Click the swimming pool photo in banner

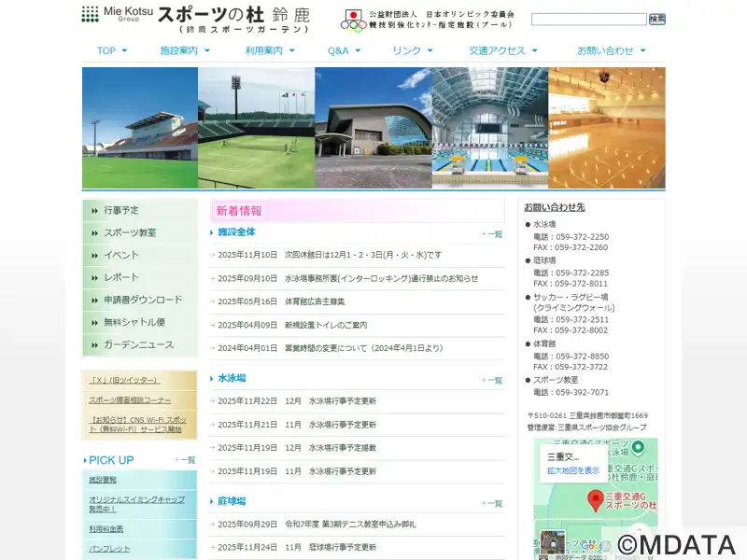coord(489,115)
